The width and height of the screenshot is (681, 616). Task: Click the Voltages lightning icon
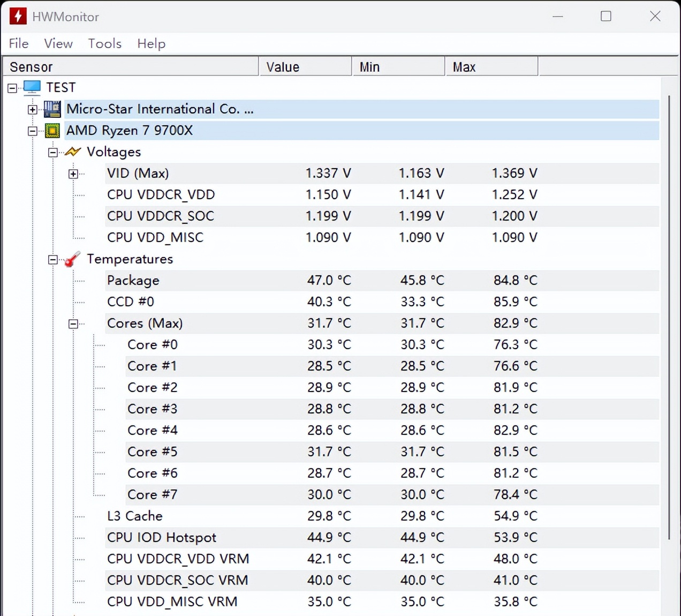point(72,152)
